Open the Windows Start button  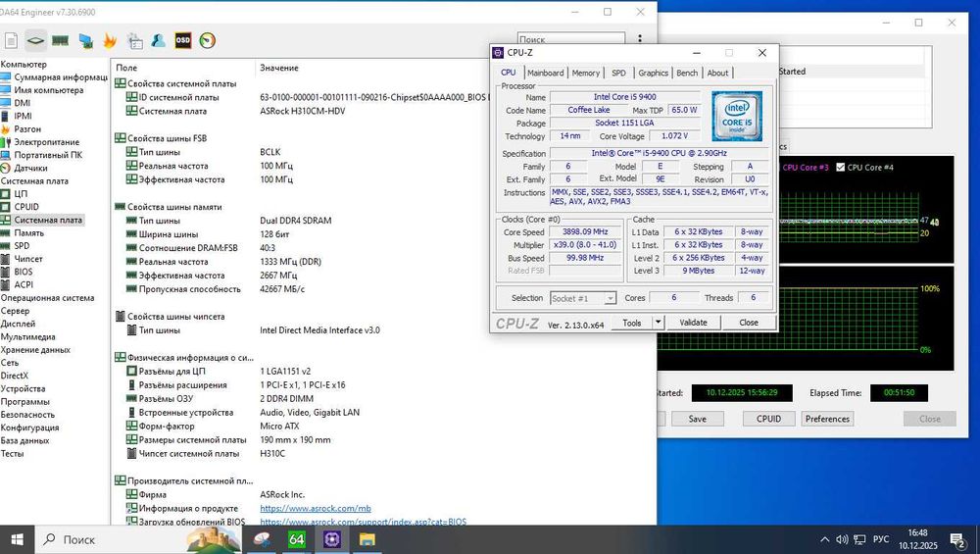pos(17,539)
